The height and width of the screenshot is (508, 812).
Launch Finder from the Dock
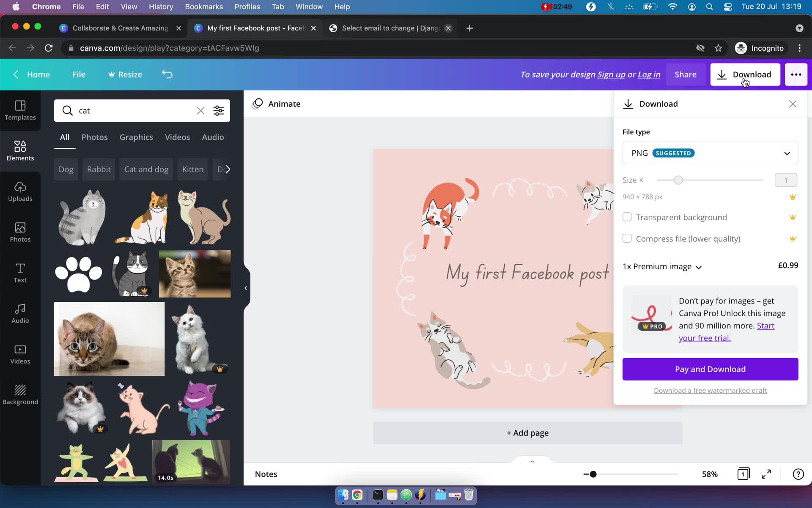343,494
